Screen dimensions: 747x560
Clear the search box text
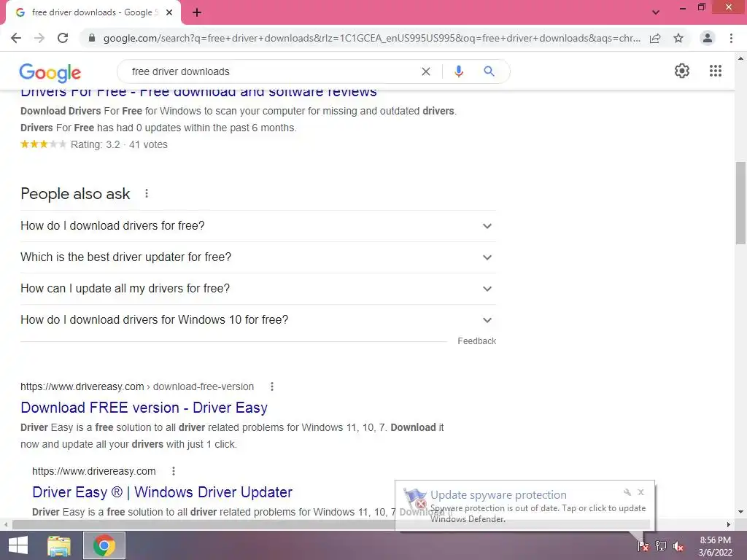(x=426, y=71)
